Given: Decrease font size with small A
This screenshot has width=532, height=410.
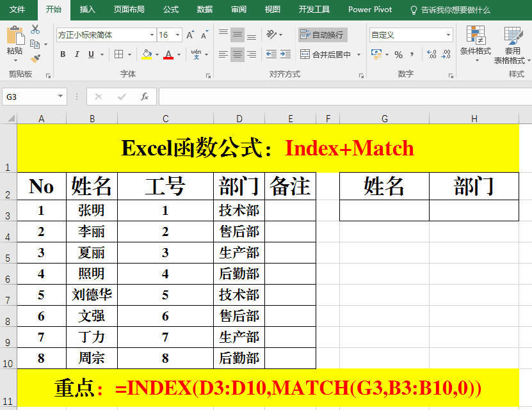Looking at the screenshot, I should 204,35.
